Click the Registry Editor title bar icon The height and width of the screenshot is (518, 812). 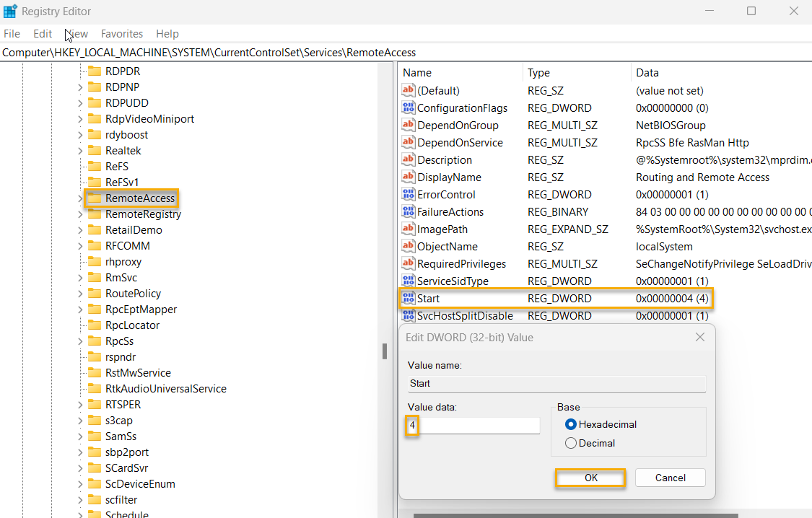(12, 11)
